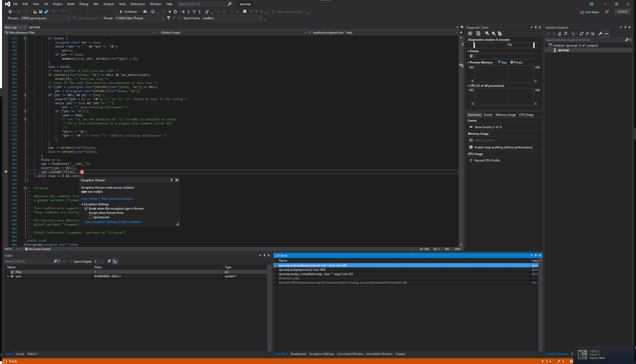The width and height of the screenshot is (636, 364).
Task: Close the Exception Thrown popup
Action: 177,180
